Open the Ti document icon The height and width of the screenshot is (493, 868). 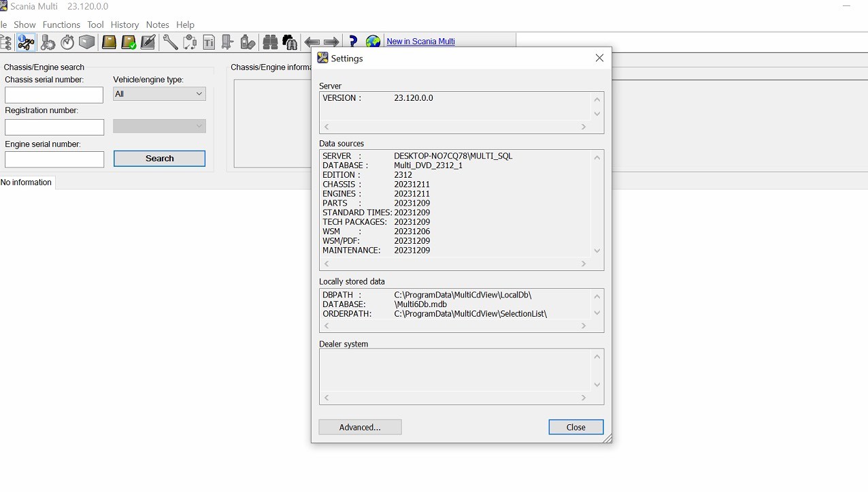pyautogui.click(x=209, y=42)
